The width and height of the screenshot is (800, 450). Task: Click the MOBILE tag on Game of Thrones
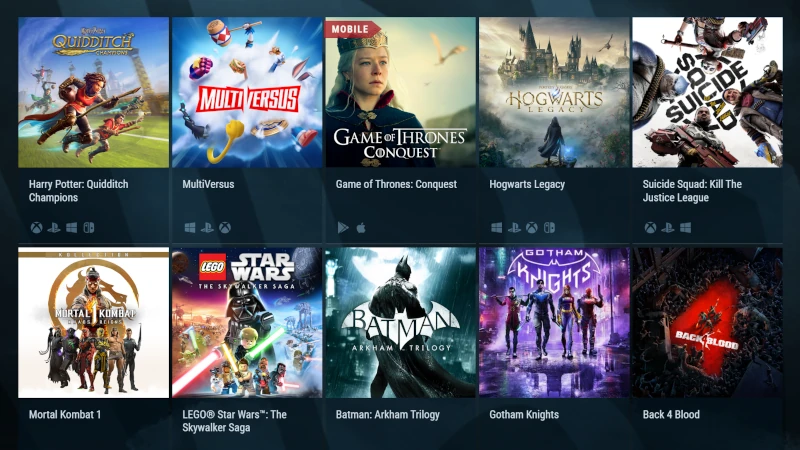(x=351, y=29)
